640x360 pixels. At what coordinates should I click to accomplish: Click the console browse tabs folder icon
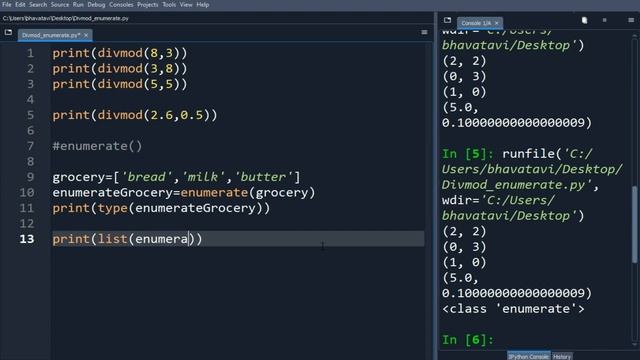point(447,20)
